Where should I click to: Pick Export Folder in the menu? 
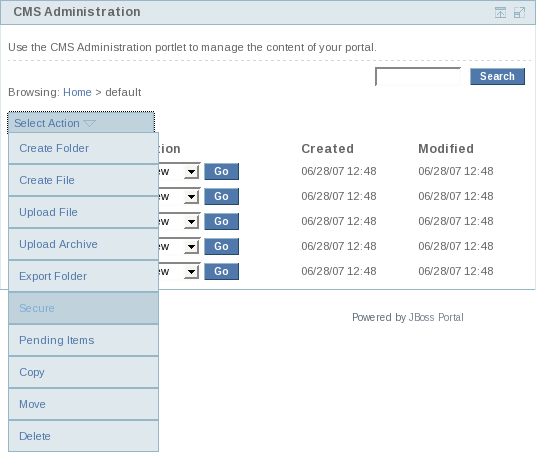pyautogui.click(x=83, y=276)
